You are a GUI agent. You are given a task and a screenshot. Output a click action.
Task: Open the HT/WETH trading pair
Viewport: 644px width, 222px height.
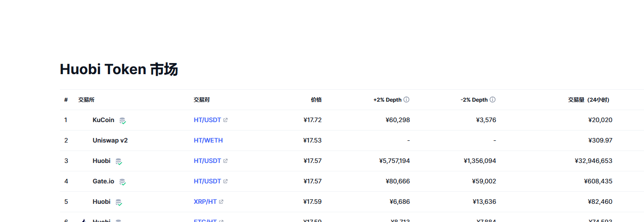click(208, 140)
